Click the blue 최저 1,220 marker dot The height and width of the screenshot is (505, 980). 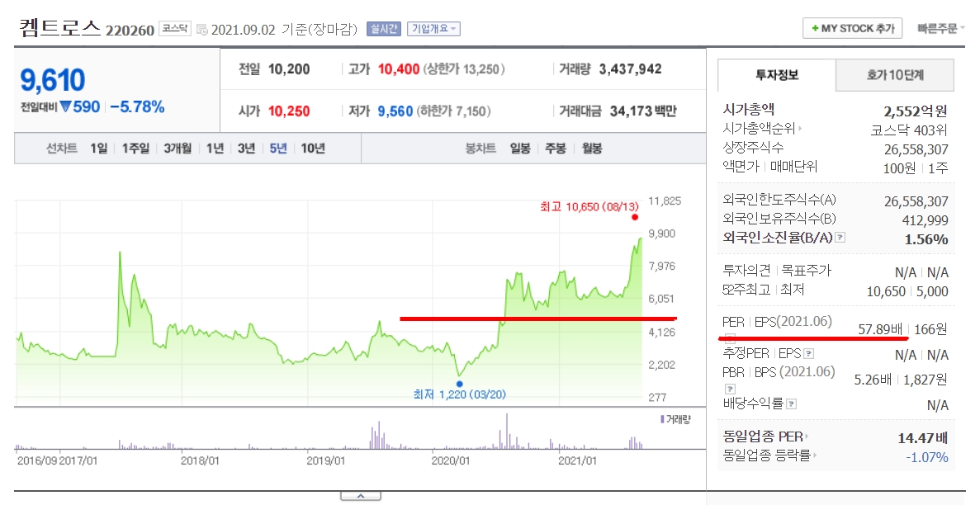459,384
